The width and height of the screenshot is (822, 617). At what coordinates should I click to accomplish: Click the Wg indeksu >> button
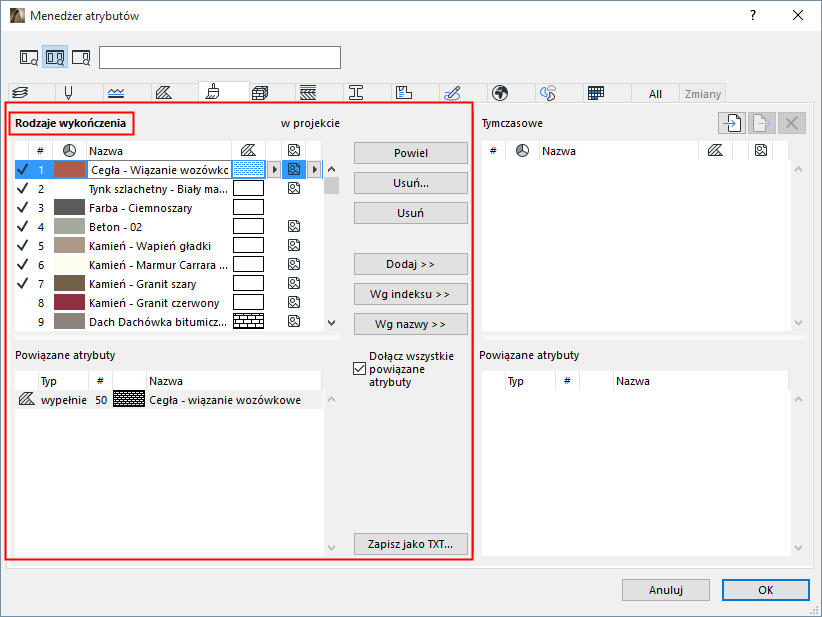point(410,294)
